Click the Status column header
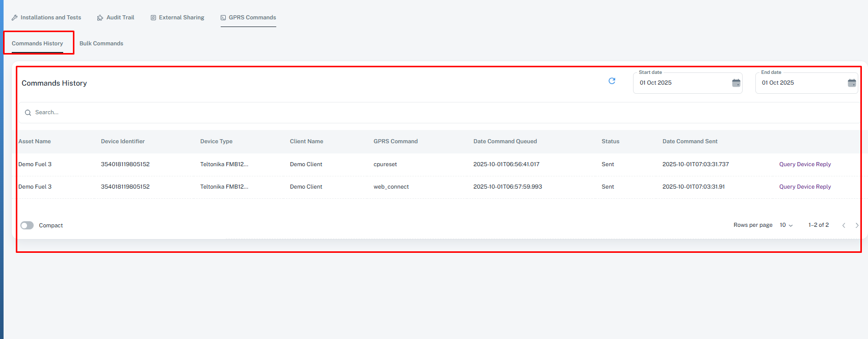Screen dimensions: 868x339 click(610, 141)
